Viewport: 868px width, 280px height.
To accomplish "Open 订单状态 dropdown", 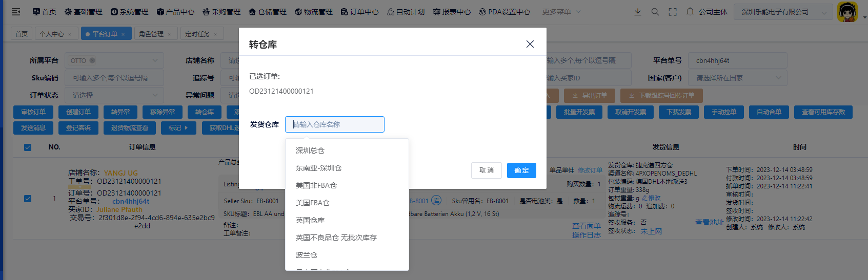I will click(x=114, y=95).
